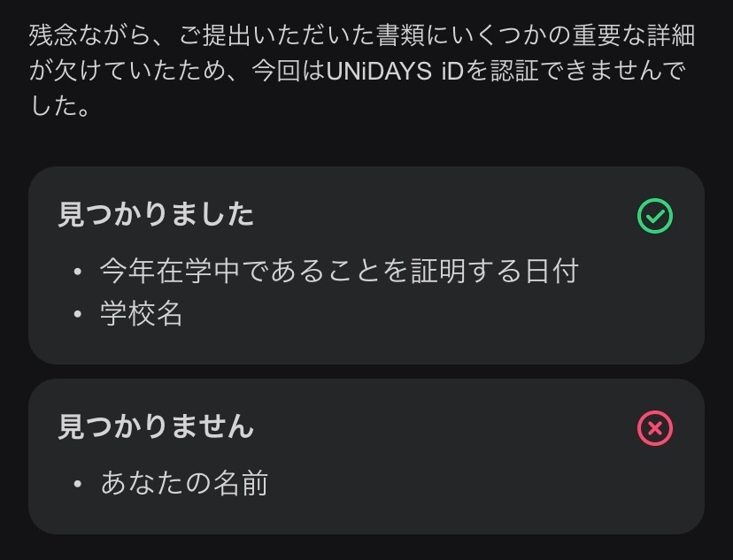Click the 残念ながら intro paragraph

click(362, 71)
